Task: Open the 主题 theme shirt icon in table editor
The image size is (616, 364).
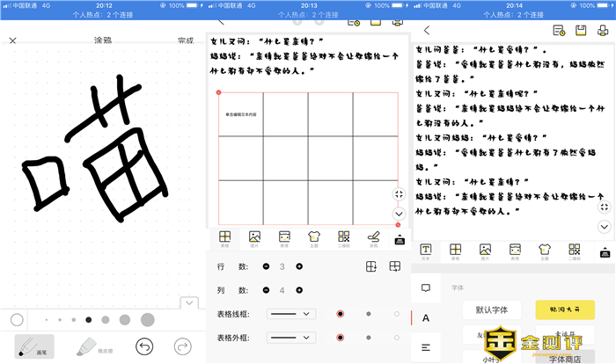Action: click(314, 239)
